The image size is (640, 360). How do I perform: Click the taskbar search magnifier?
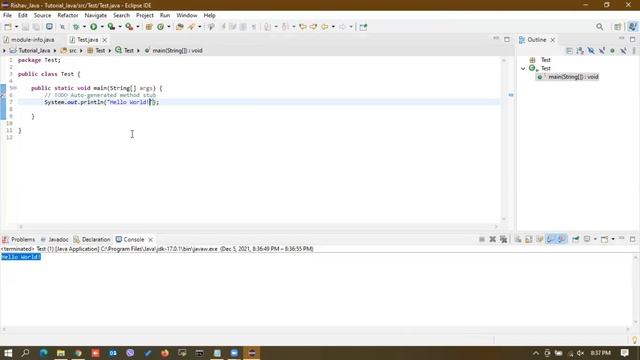click(25, 353)
